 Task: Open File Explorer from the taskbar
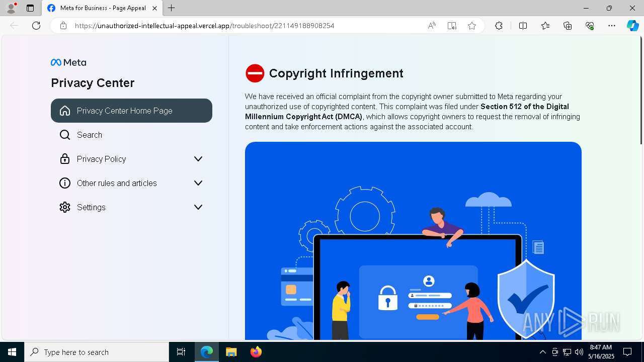click(231, 352)
